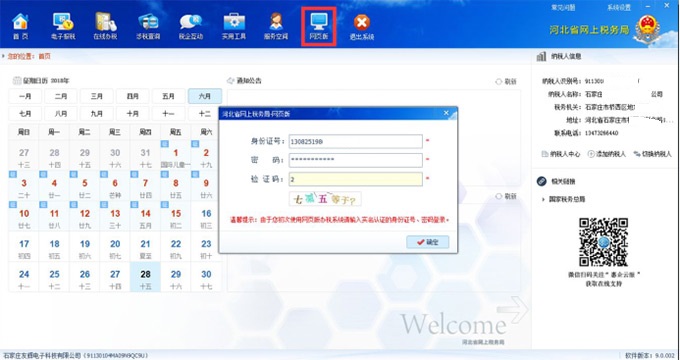The height and width of the screenshot is (360, 680).
Task: Click 软件版本 9.0.002 in status bar
Action: [649, 355]
